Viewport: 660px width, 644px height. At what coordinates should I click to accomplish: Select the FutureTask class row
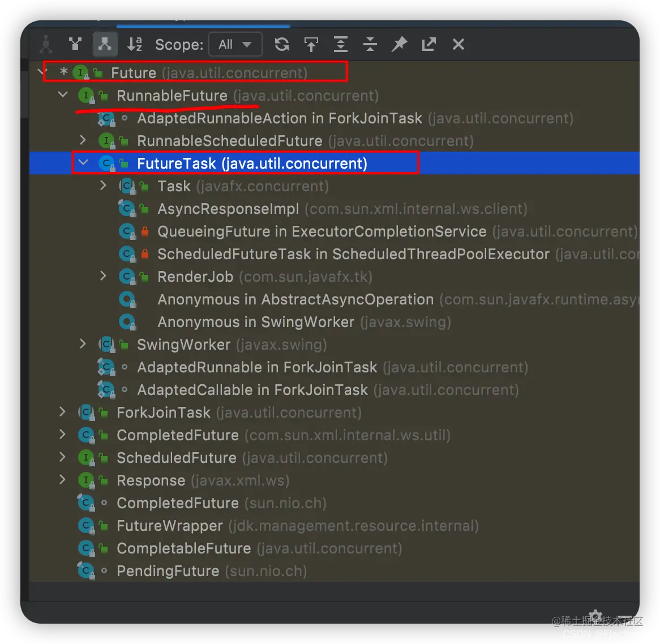(334, 164)
